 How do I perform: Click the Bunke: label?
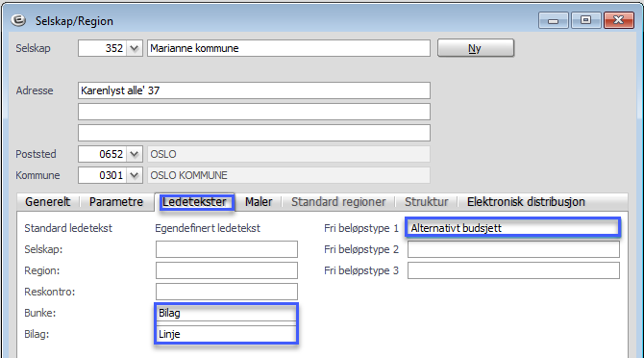click(40, 313)
